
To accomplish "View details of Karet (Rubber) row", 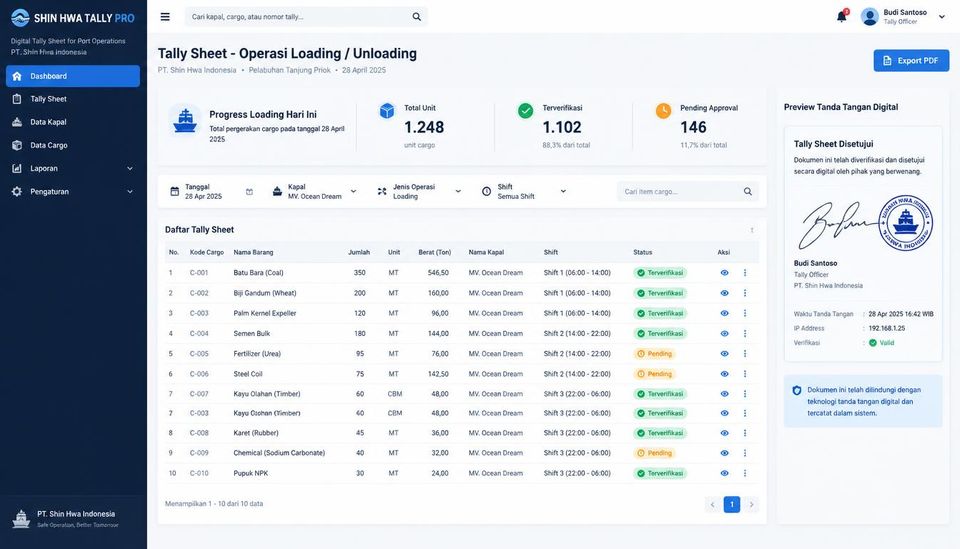I will 724,433.
